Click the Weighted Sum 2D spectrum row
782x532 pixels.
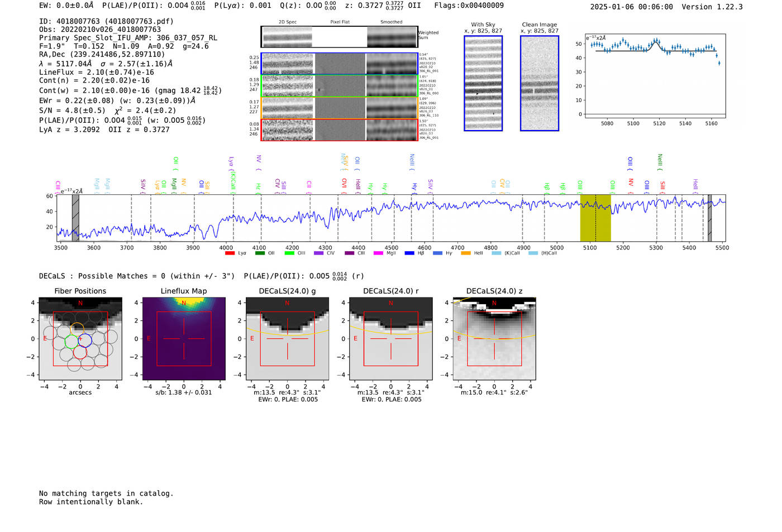click(x=339, y=37)
